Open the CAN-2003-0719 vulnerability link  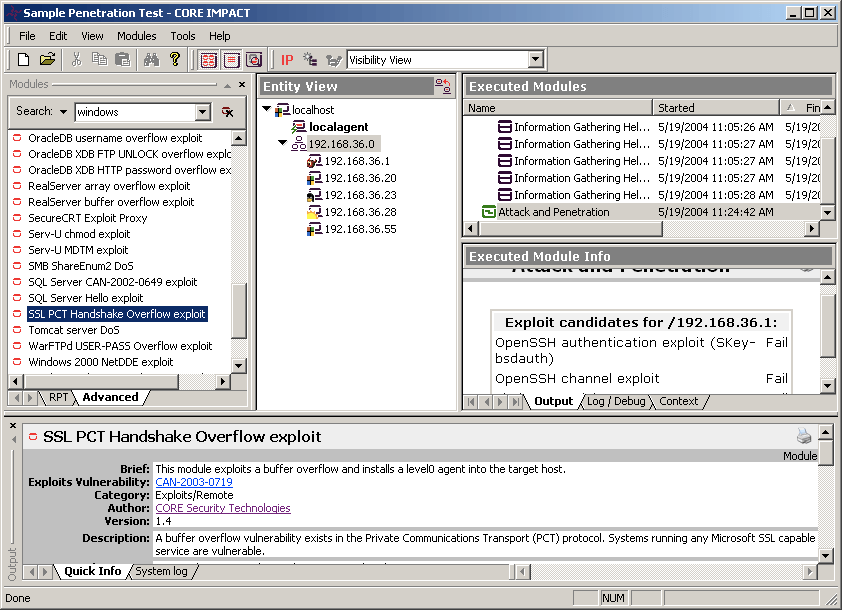[x=194, y=482]
